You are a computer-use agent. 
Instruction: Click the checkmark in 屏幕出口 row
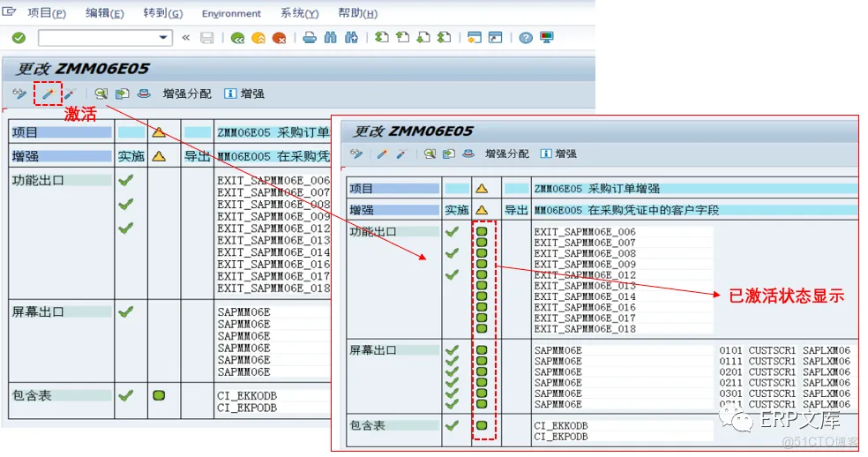tap(126, 312)
